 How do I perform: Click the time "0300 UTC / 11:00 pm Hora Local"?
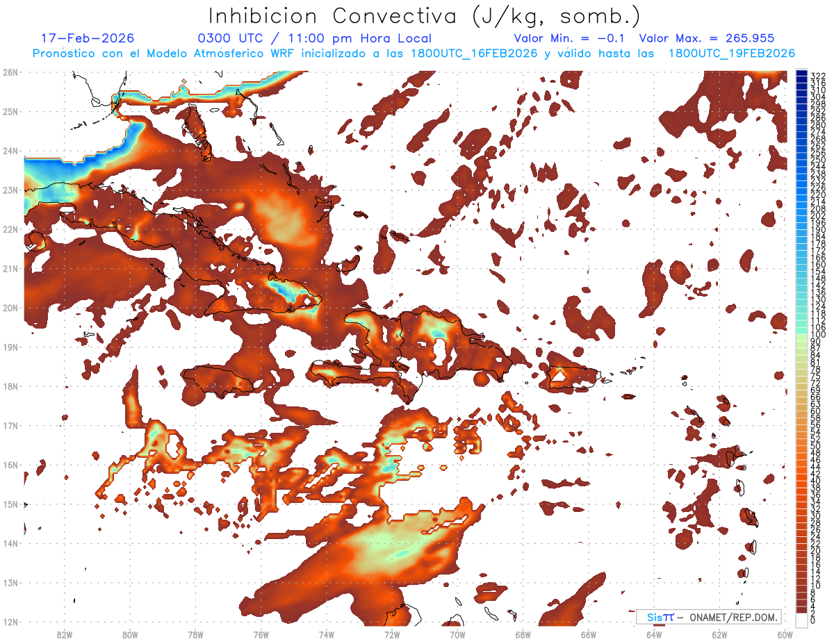tap(315, 38)
